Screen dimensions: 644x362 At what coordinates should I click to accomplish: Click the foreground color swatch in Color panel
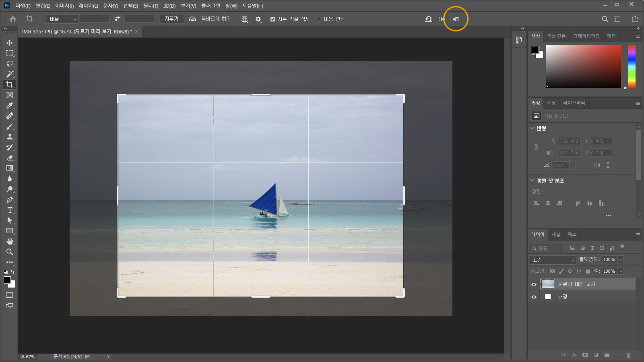[x=535, y=50]
